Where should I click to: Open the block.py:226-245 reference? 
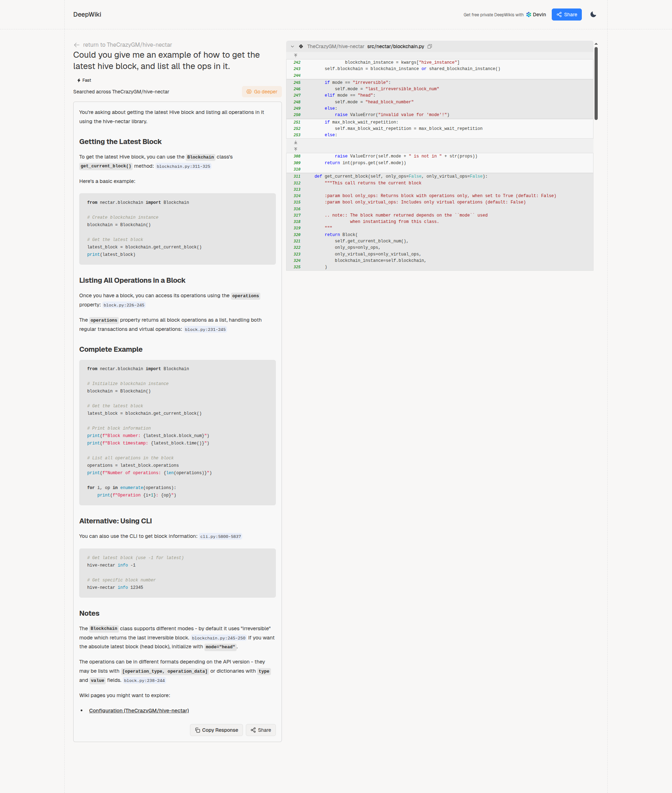tap(124, 305)
